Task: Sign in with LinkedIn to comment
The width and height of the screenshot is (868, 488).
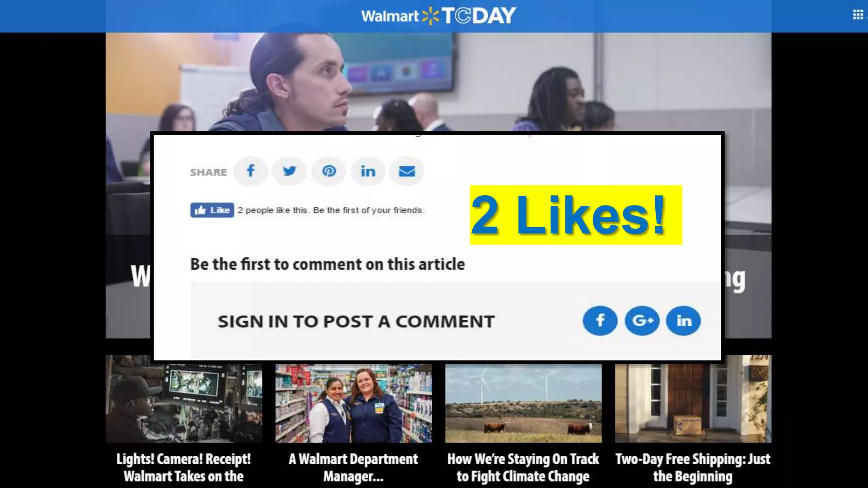Action: (683, 321)
